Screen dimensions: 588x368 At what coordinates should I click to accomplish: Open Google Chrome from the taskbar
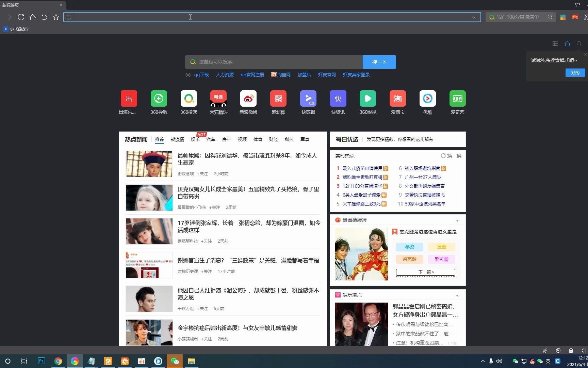(x=58, y=361)
